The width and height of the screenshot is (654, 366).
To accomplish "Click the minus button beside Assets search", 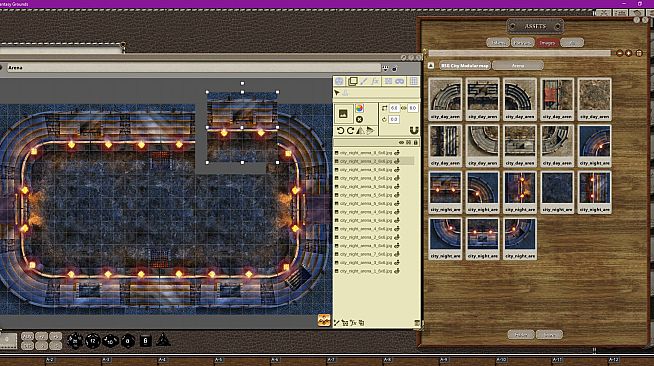I will 619,53.
